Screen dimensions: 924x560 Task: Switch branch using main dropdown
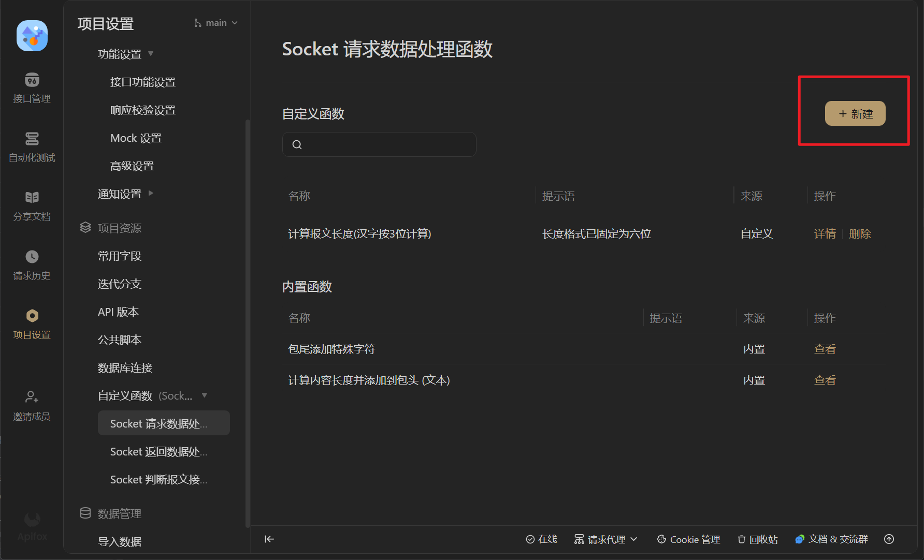pyautogui.click(x=216, y=23)
